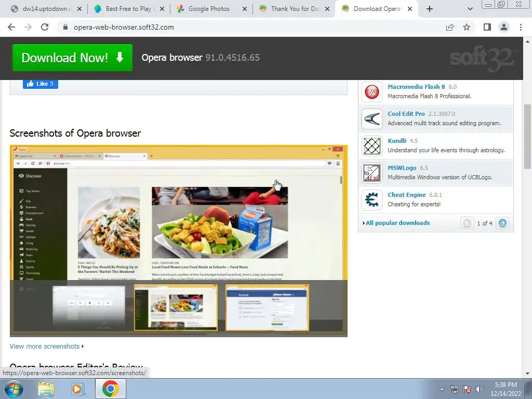
Task: Open the side panel icon
Action: pos(487,27)
